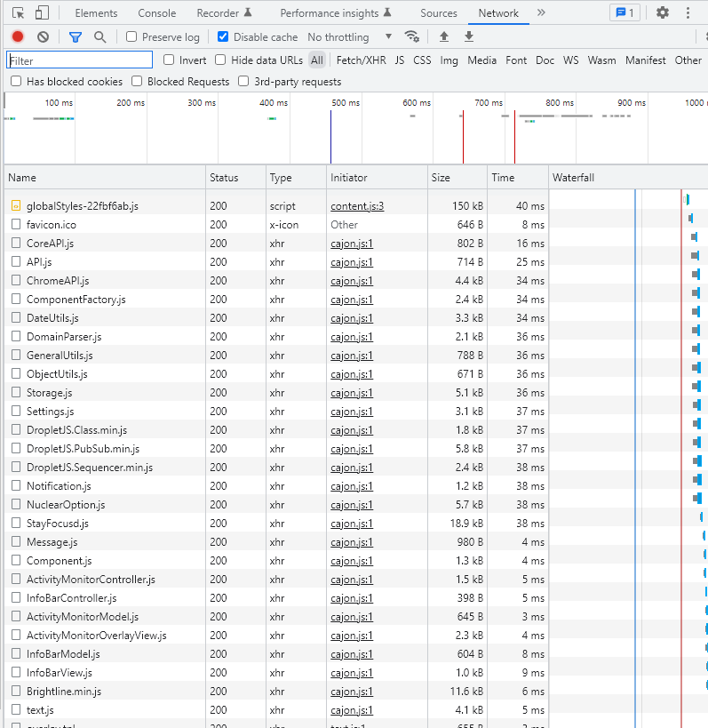708x728 pixels.
Task: Select the globalStyles-22fbf6ab.js script icon
Action: point(16,205)
